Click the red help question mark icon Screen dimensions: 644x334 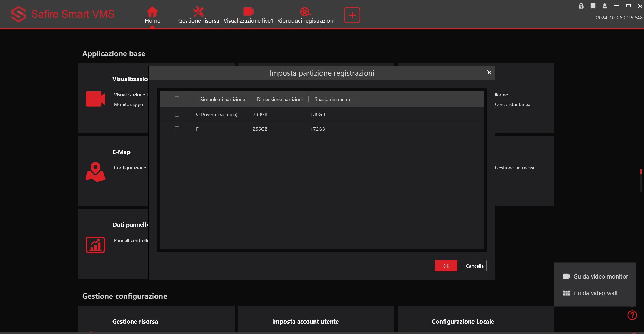click(632, 315)
